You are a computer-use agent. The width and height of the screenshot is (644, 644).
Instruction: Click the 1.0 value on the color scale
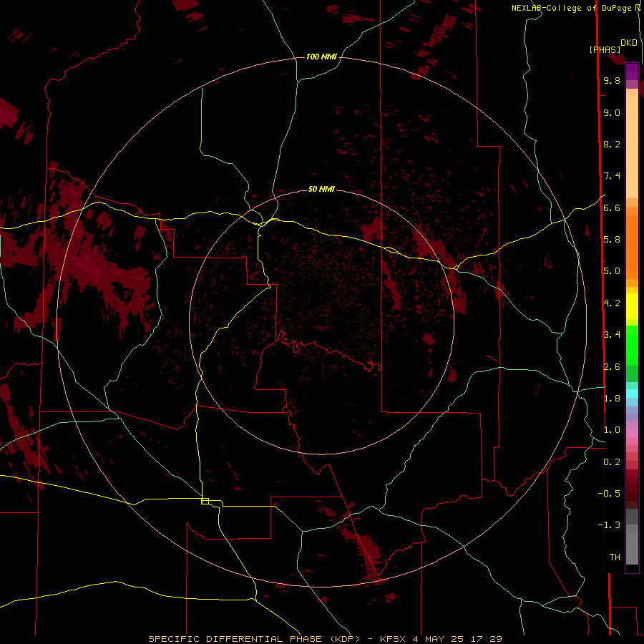(x=612, y=429)
